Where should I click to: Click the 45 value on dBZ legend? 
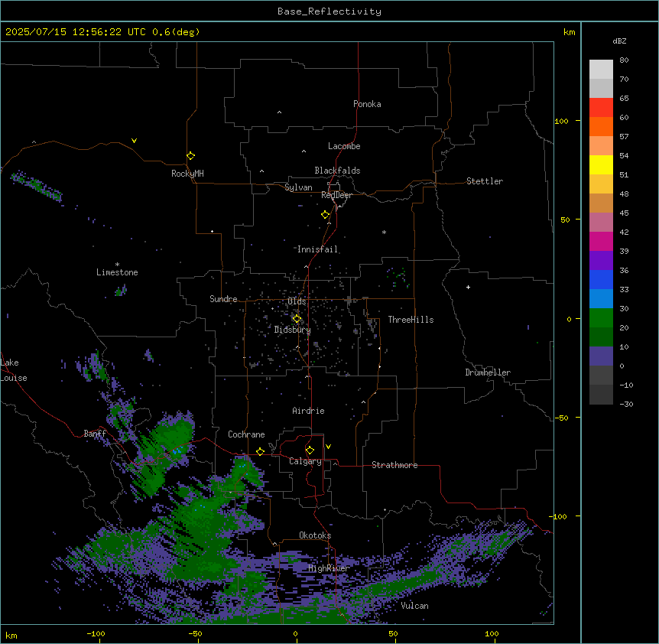624,213
